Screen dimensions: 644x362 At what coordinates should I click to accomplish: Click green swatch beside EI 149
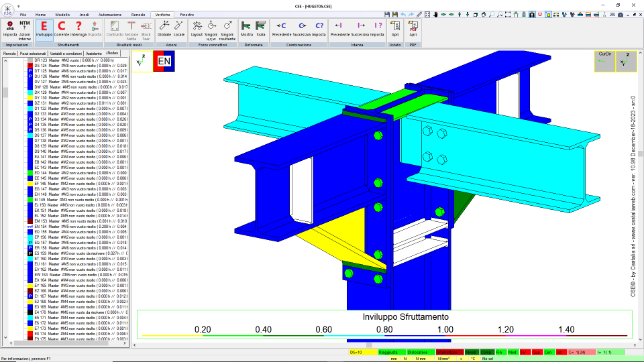[x=30, y=200]
